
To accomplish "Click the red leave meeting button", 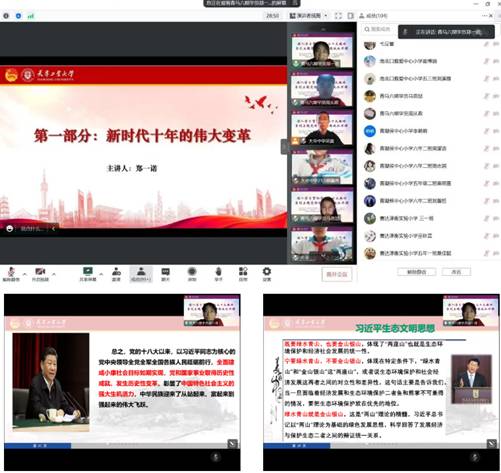I will point(337,274).
